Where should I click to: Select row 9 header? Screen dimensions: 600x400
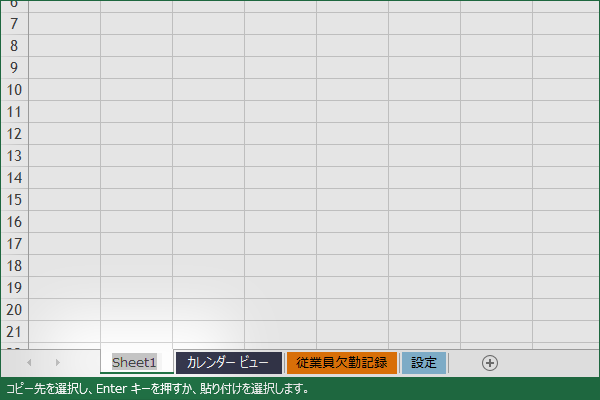pos(14,68)
